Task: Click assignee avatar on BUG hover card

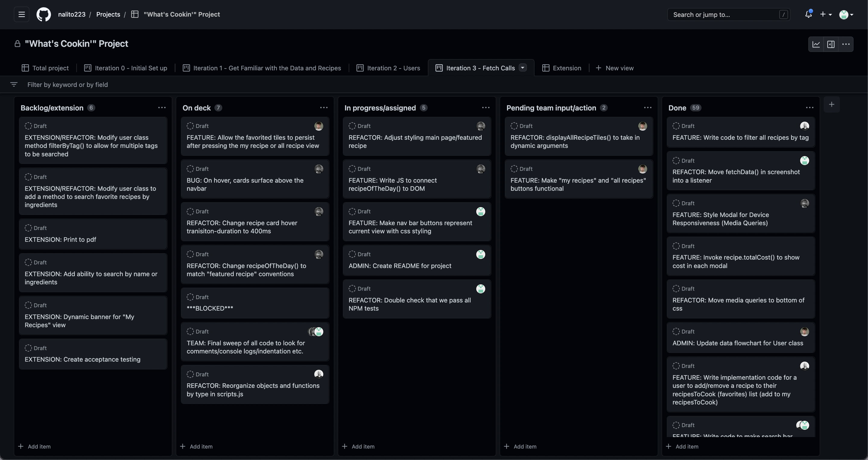Action: click(x=319, y=169)
